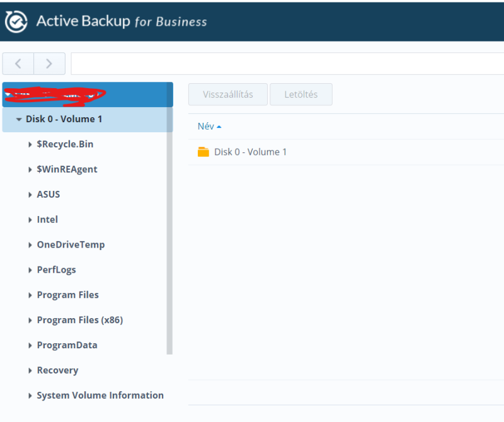Select the $Recycle.Bin tree item
Image resolution: width=504 pixels, height=422 pixels.
65,144
